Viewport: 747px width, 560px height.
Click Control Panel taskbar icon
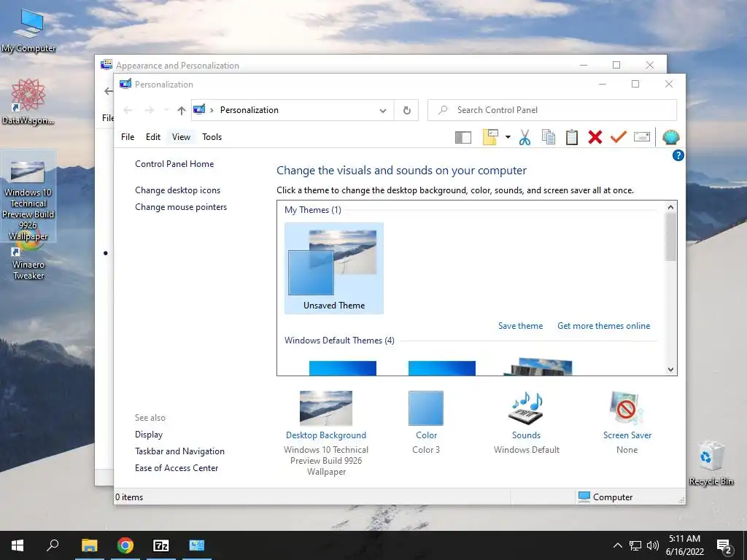[x=197, y=545]
